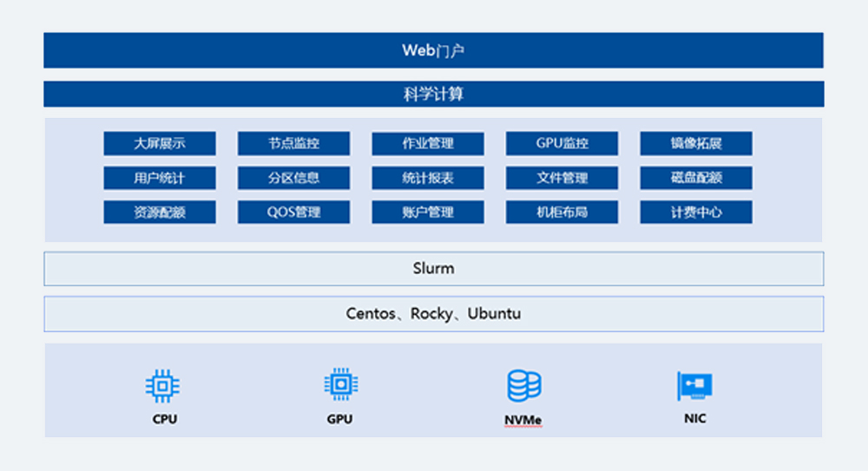The height and width of the screenshot is (471, 868).
Task: Click the CPU chip icon
Action: coord(162,386)
